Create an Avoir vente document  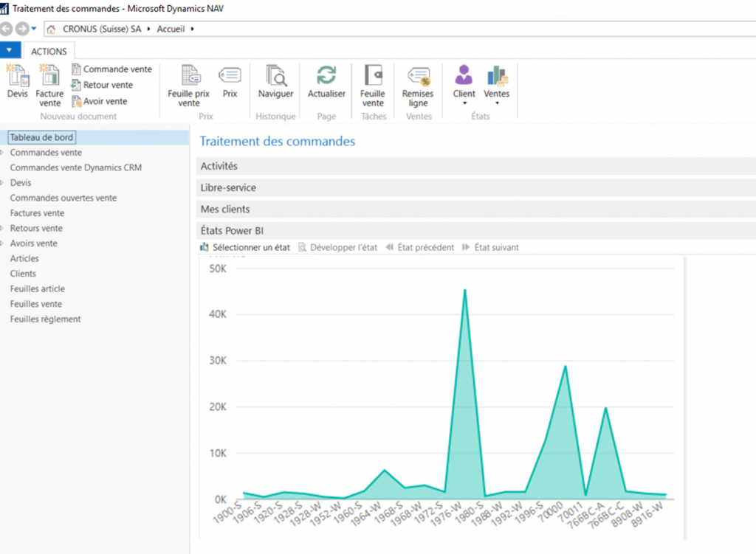coord(104,101)
